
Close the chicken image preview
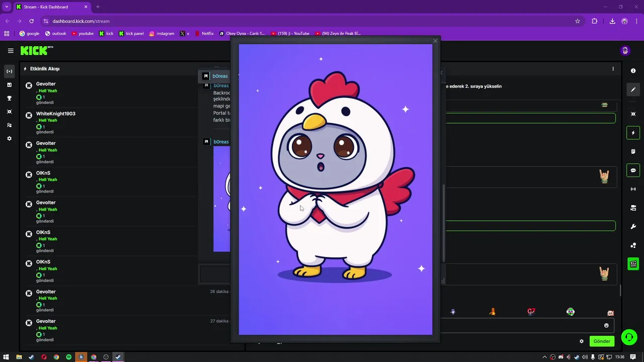coord(435,41)
